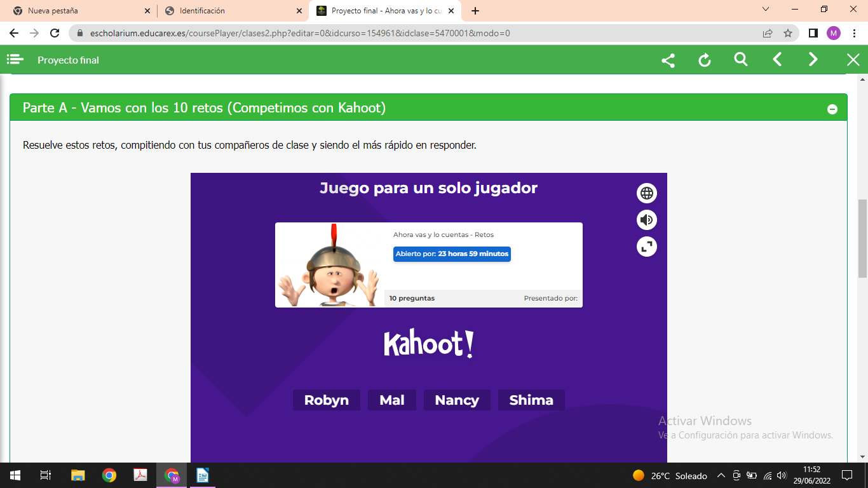Image resolution: width=868 pixels, height=488 pixels.
Task: Go to next page arrow in green bar
Action: point(813,60)
